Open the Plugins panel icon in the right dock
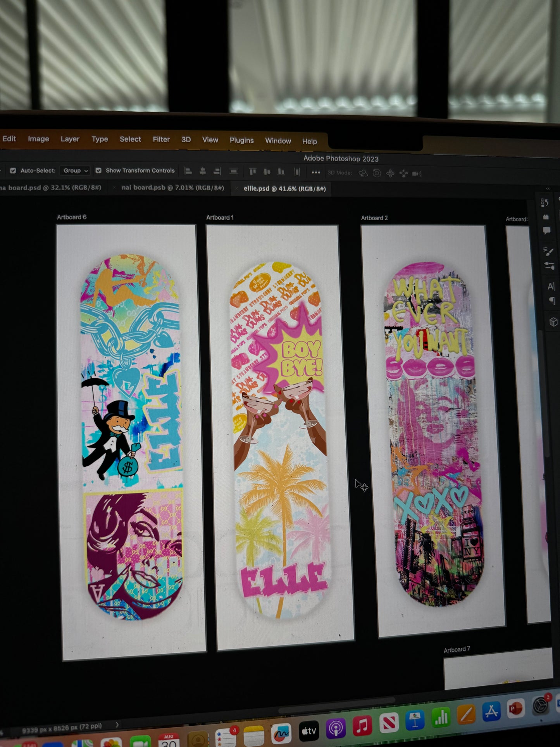The width and height of the screenshot is (560, 747). [x=546, y=217]
